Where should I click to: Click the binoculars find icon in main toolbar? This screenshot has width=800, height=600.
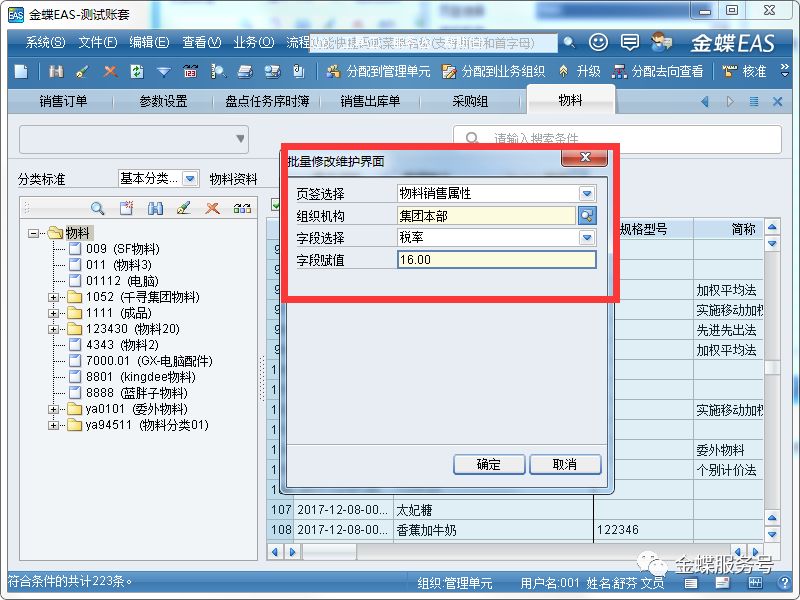[x=56, y=71]
